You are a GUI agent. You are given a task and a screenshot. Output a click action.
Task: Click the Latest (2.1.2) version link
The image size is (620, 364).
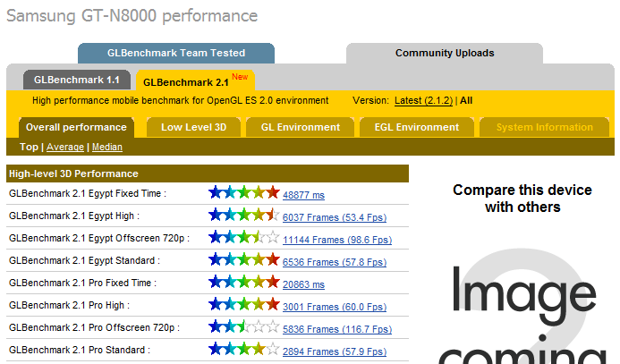click(x=423, y=100)
